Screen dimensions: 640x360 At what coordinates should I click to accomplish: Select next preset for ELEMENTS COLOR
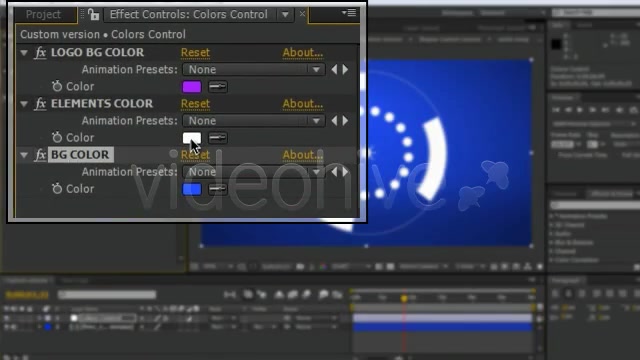point(345,121)
